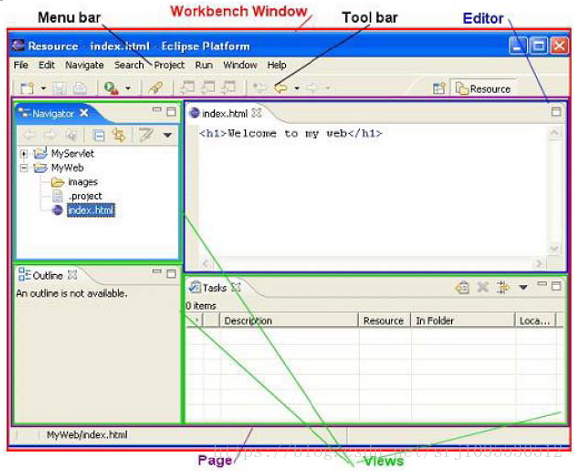Click the Delete X icon in Tasks

[483, 287]
